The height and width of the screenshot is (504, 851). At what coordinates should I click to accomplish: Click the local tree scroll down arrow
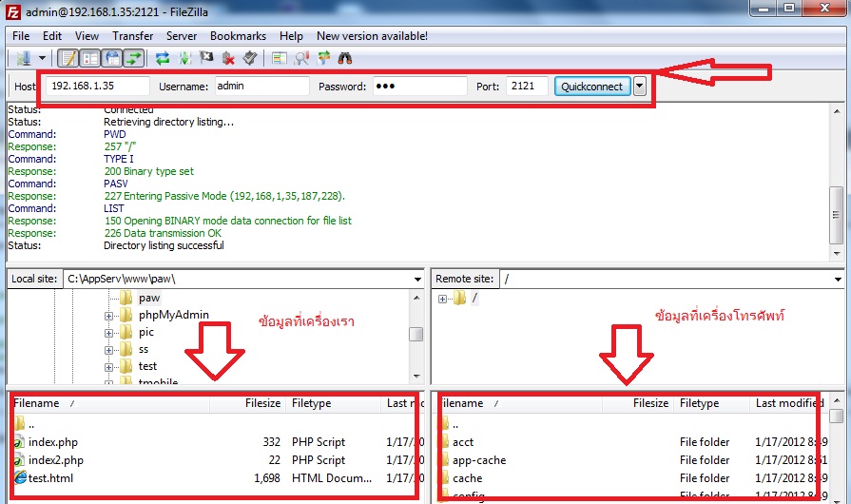(x=416, y=376)
